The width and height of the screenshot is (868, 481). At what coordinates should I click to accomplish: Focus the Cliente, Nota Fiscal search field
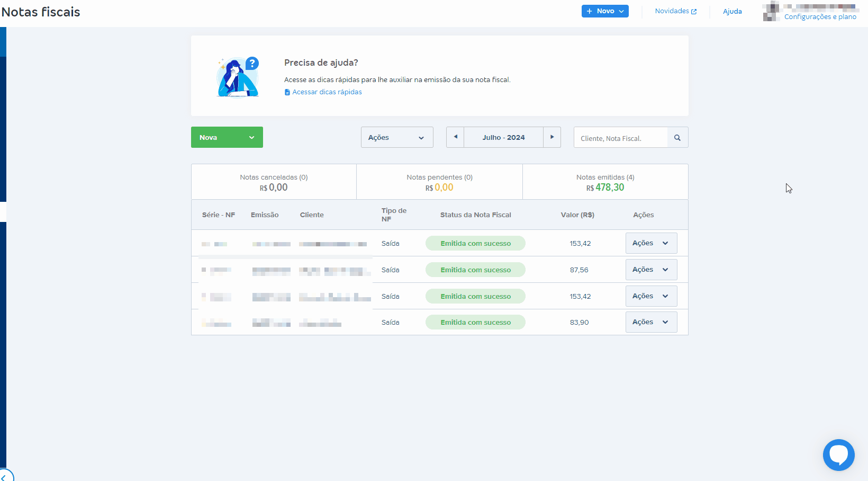tap(620, 138)
